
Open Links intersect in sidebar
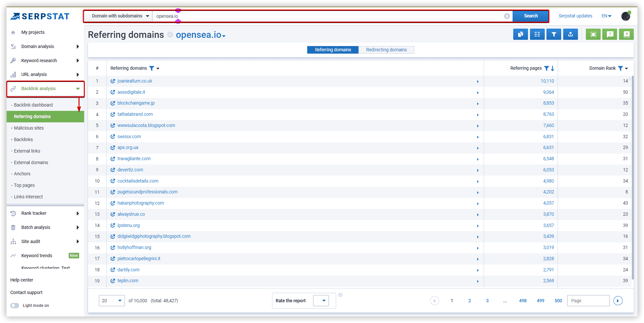[28, 197]
